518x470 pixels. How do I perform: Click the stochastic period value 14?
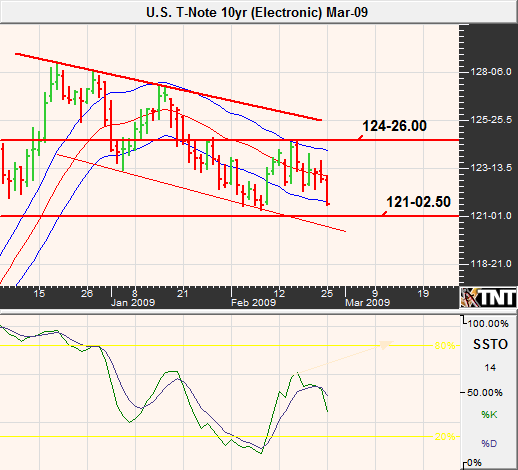490,368
